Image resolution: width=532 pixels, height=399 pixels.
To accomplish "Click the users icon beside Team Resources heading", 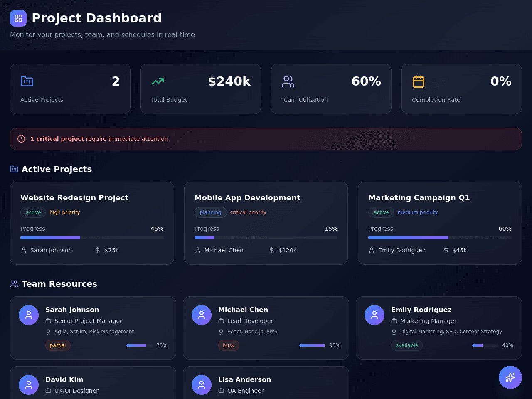I will coord(14,284).
